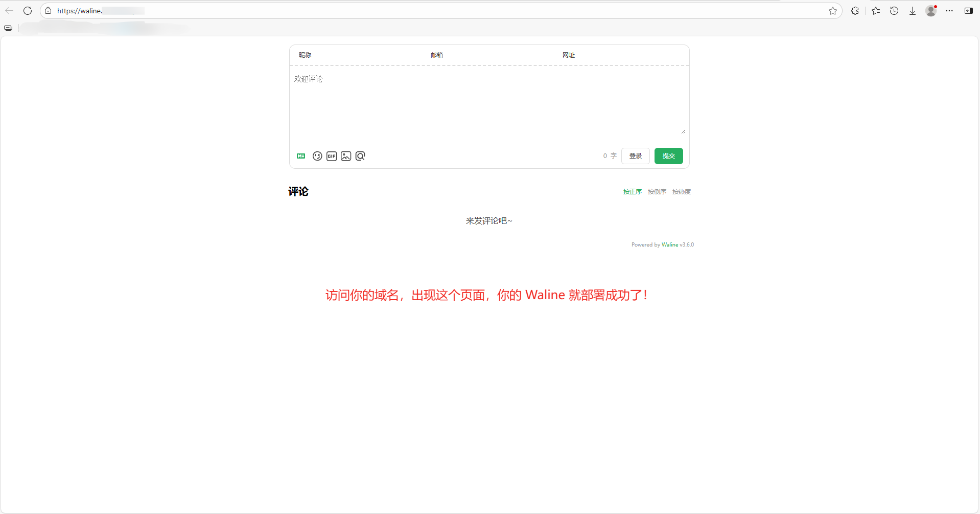This screenshot has height=514, width=980.
Task: Toggle the comment preview icon
Action: coord(360,156)
